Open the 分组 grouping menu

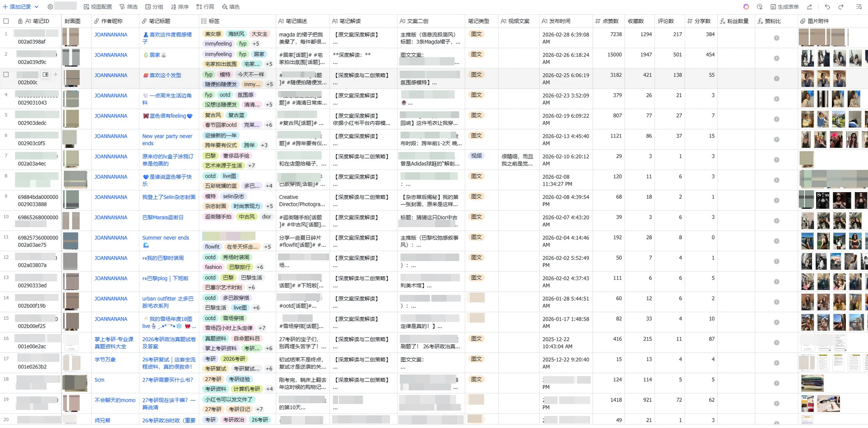click(x=154, y=7)
